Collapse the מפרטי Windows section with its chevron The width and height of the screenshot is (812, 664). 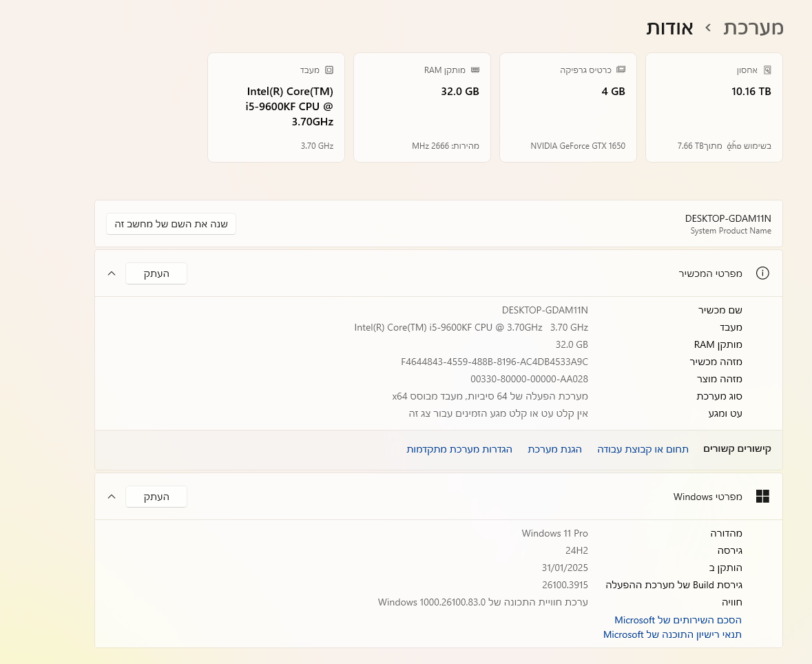tap(112, 496)
